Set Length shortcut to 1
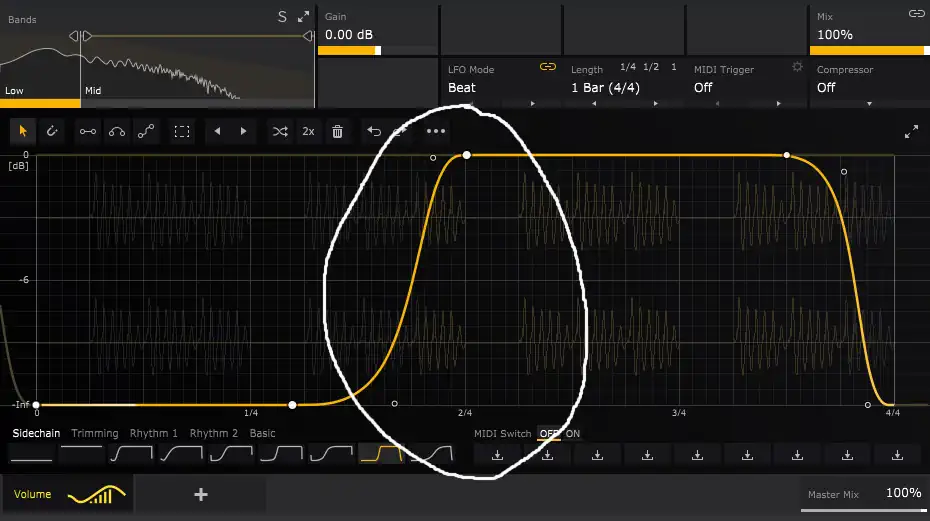Viewport: 930px width, 521px height. [x=674, y=67]
